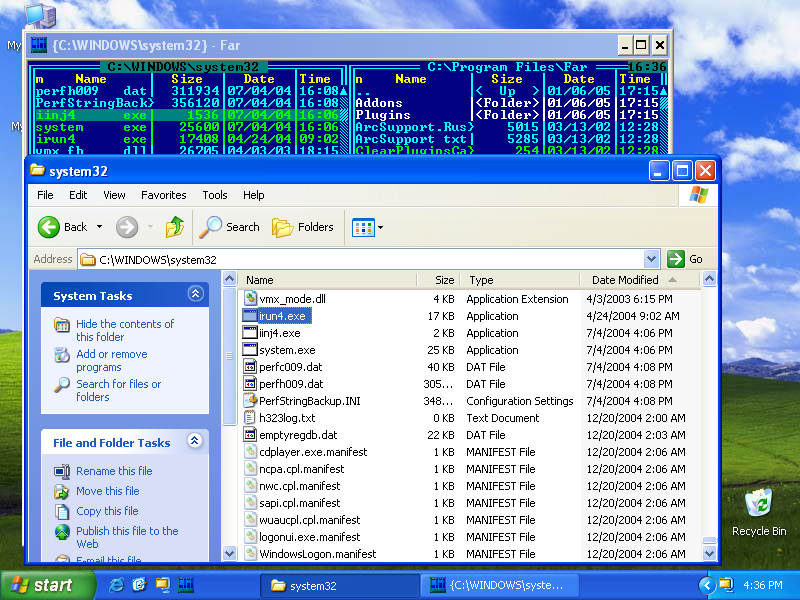This screenshot has width=800, height=600.
Task: Open the File menu
Action: tap(45, 195)
